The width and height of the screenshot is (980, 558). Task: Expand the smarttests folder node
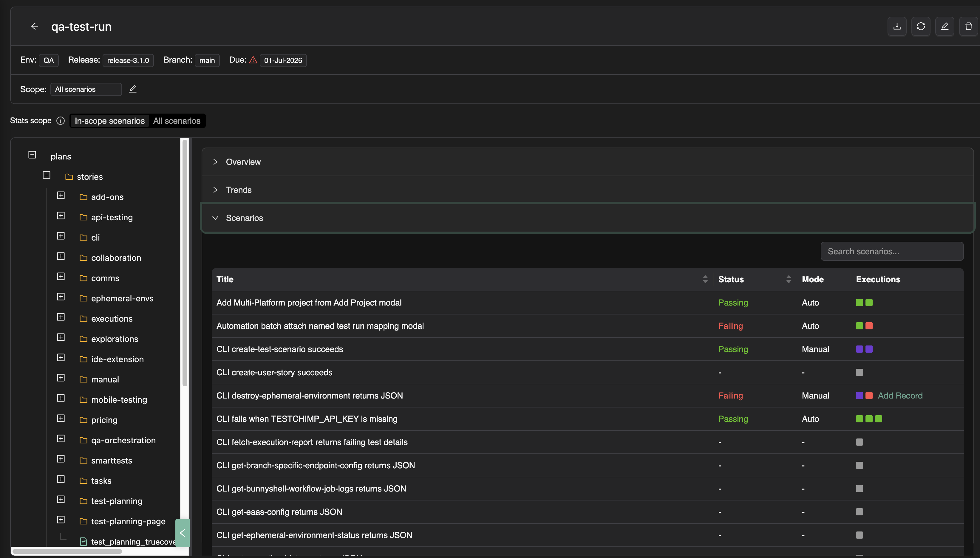click(61, 459)
